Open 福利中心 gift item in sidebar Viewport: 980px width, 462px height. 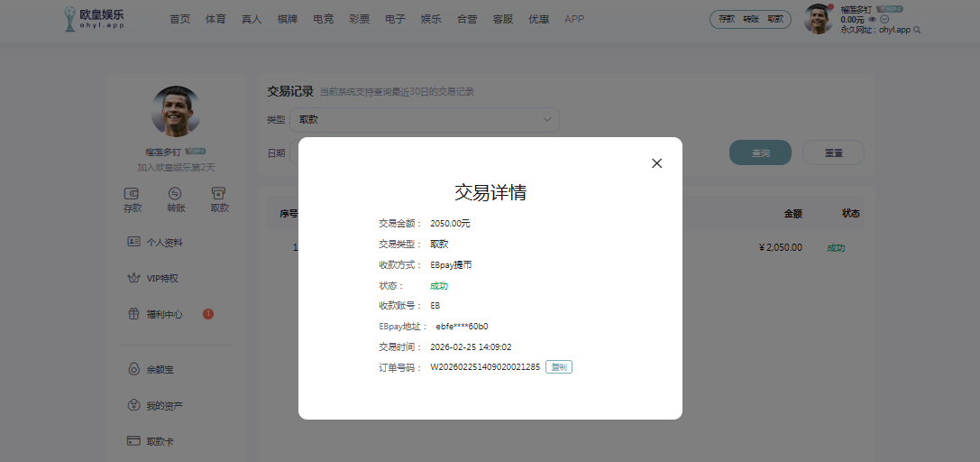[164, 315]
